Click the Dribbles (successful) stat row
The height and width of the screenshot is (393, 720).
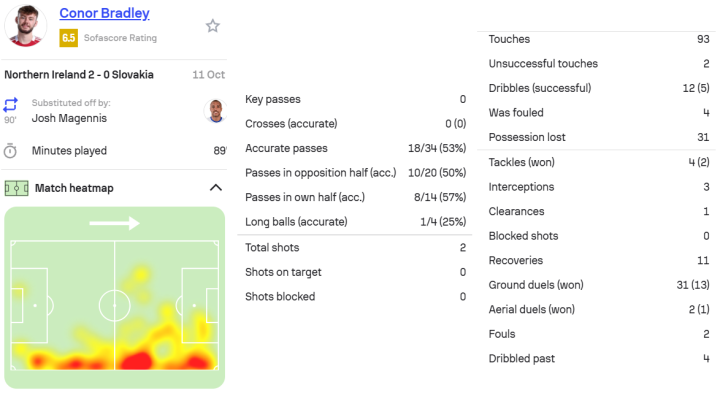pos(599,88)
